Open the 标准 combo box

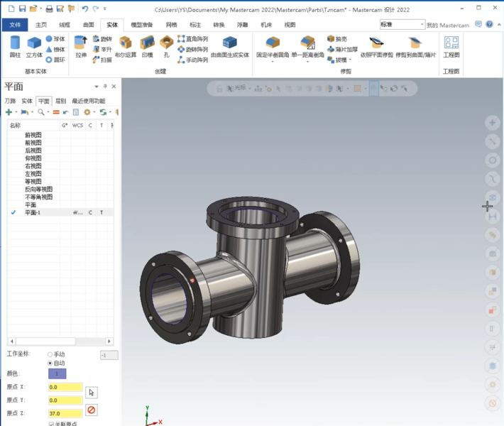pyautogui.click(x=402, y=24)
